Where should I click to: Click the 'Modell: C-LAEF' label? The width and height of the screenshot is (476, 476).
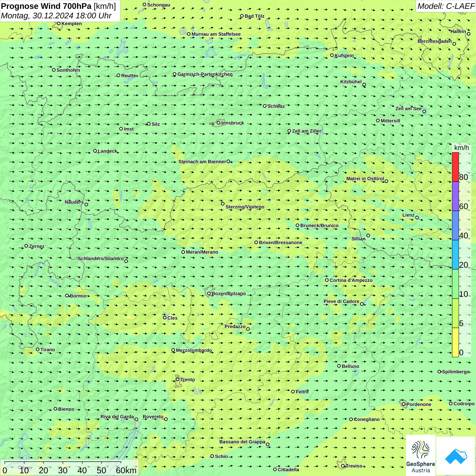coord(446,6)
